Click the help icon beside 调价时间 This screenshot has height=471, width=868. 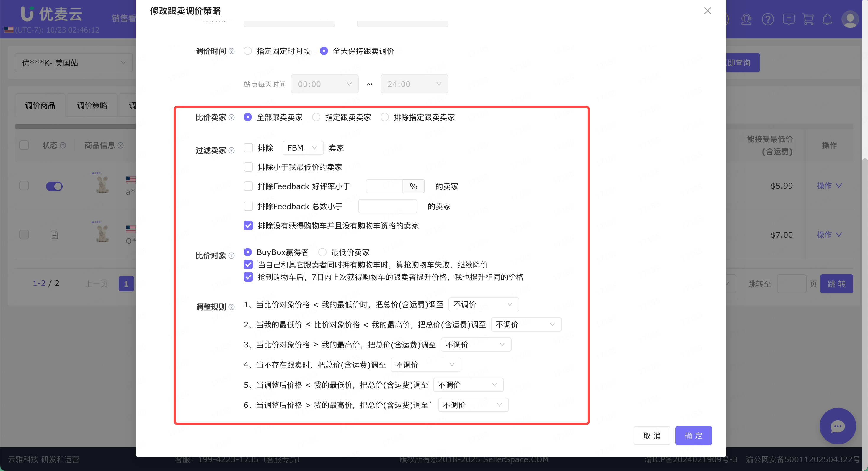click(x=231, y=51)
